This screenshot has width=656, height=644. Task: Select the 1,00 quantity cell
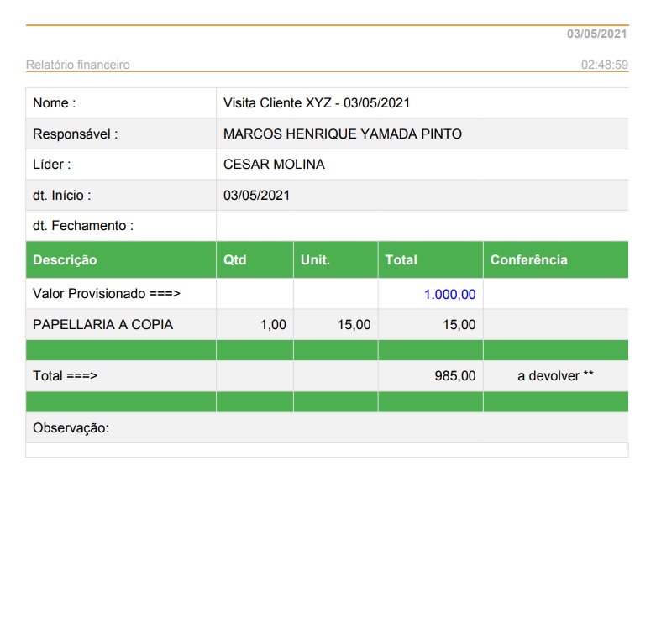[273, 325]
